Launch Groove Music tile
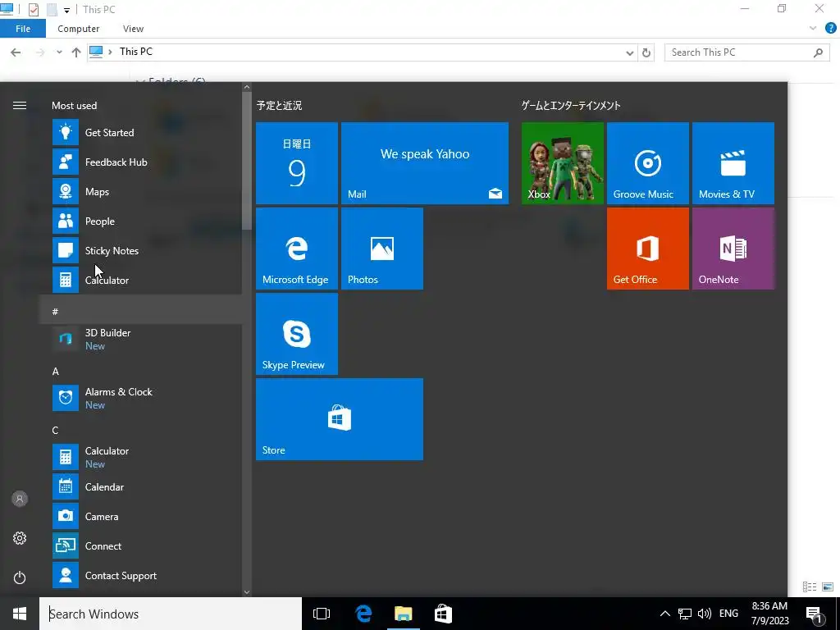840x630 pixels. click(x=648, y=163)
